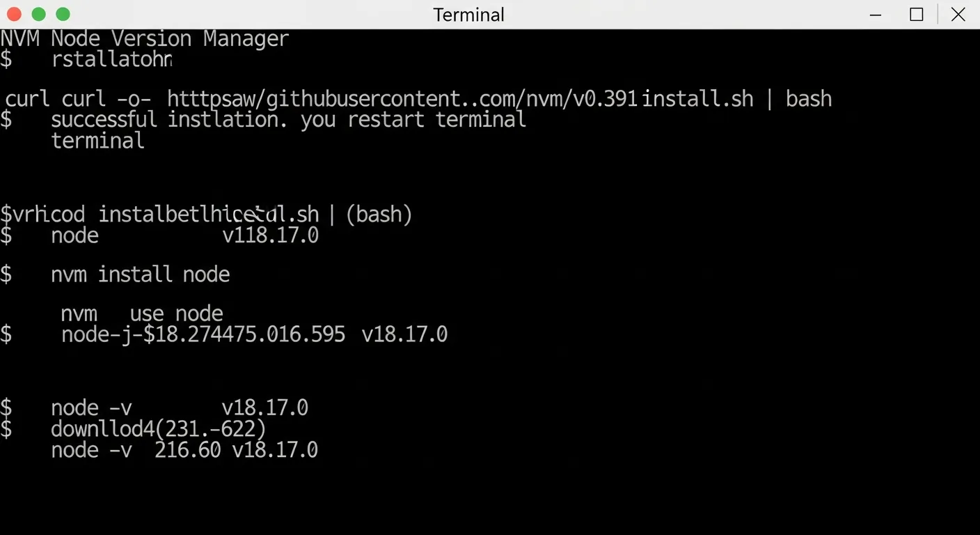The image size is (980, 535).
Task: Click the maximize square icon top right
Action: pos(917,14)
